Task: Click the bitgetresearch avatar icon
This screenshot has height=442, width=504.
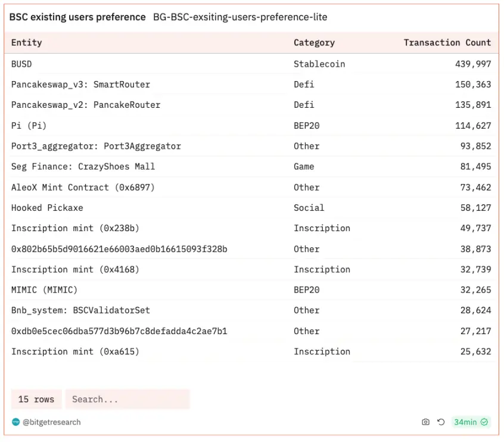Action: tap(15, 422)
